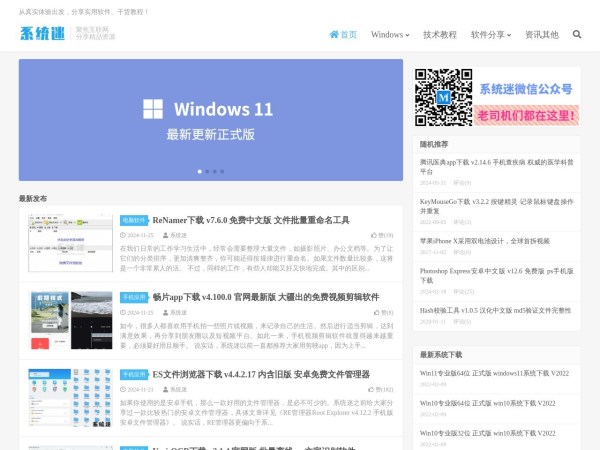Click the 系统迷 site logo
The image size is (600, 450).
coord(41,34)
